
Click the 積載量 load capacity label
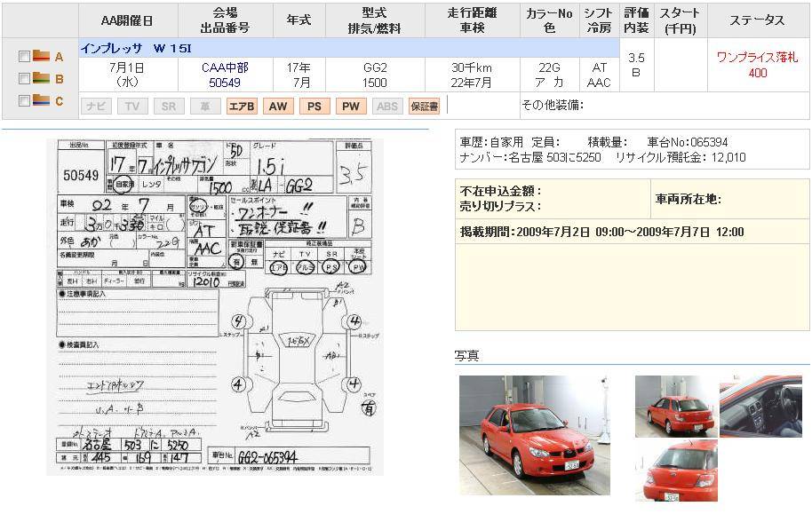[x=608, y=142]
